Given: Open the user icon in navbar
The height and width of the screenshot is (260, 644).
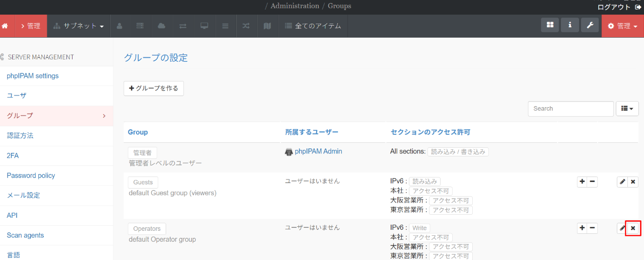Looking at the screenshot, I should [119, 26].
